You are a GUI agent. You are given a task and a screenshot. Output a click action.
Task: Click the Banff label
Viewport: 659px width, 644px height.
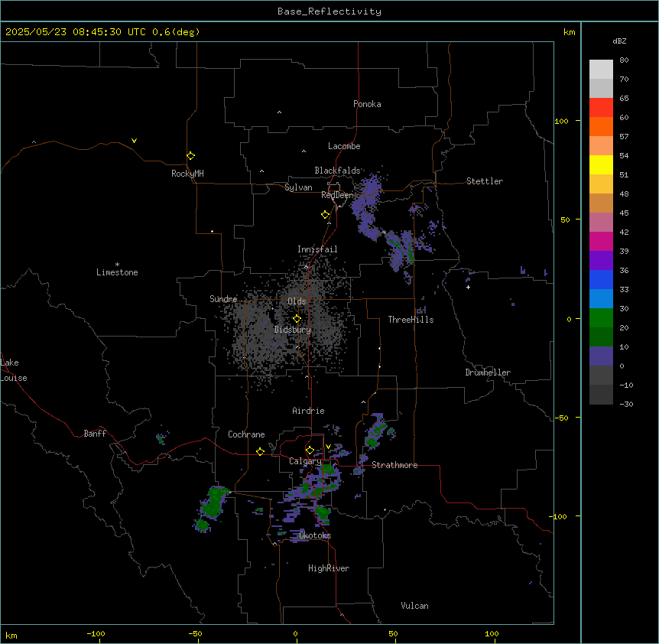(x=95, y=434)
